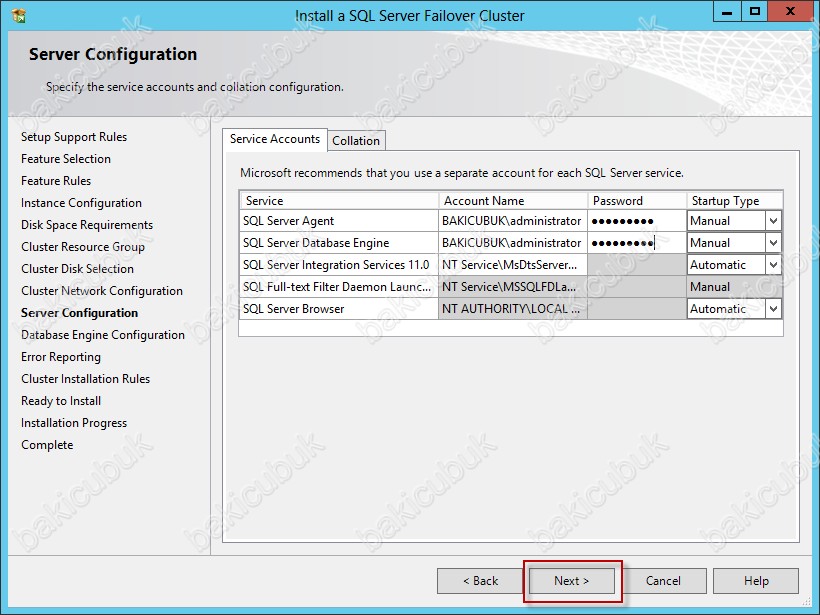Select the Service Accounts tab
This screenshot has width=820, height=615.
275,139
